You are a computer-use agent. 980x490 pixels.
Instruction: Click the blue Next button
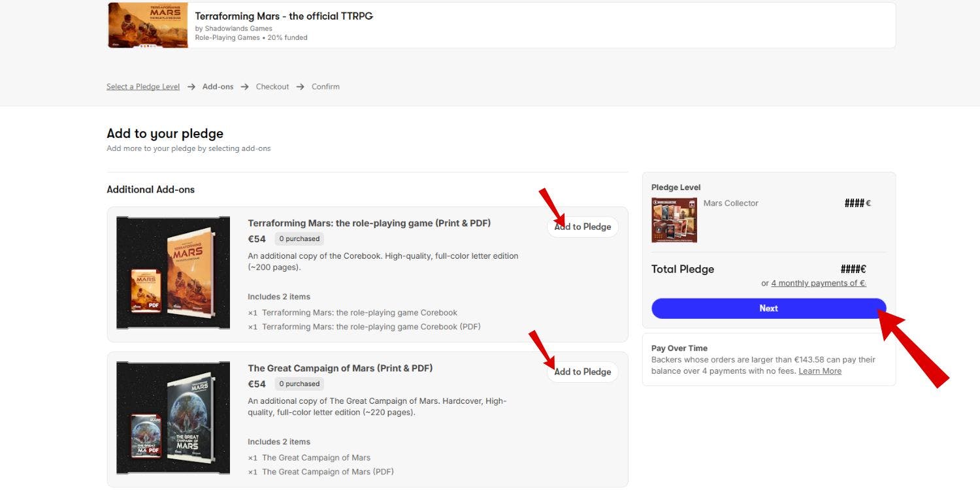[768, 308]
